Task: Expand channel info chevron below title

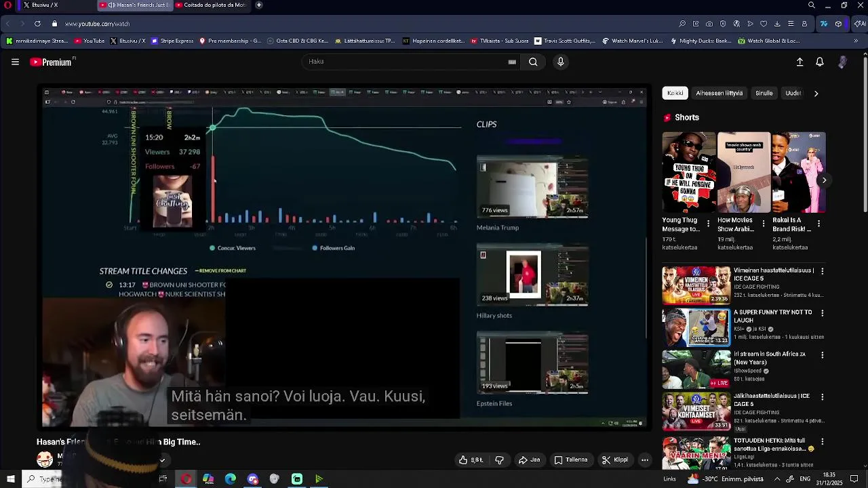Action: coord(162,460)
